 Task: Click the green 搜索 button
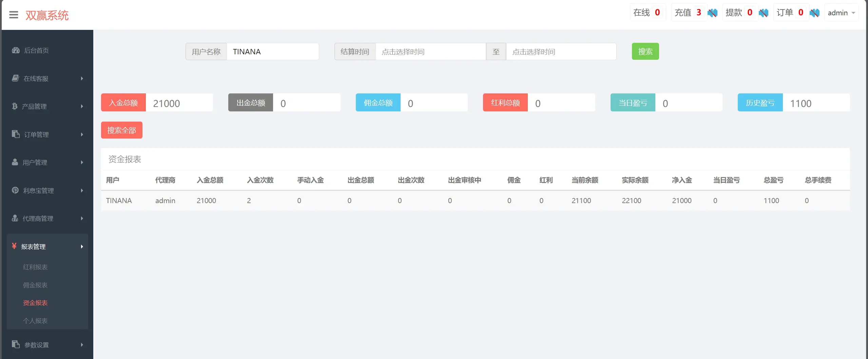(x=645, y=51)
